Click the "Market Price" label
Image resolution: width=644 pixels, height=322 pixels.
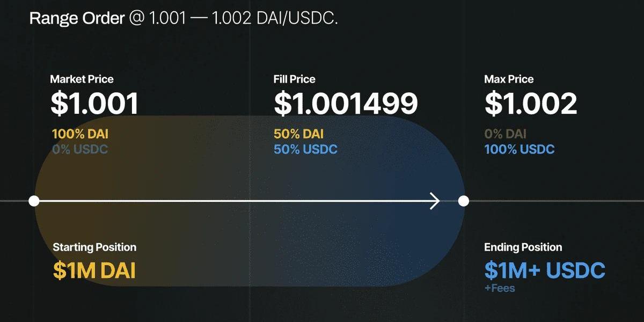click(x=82, y=79)
